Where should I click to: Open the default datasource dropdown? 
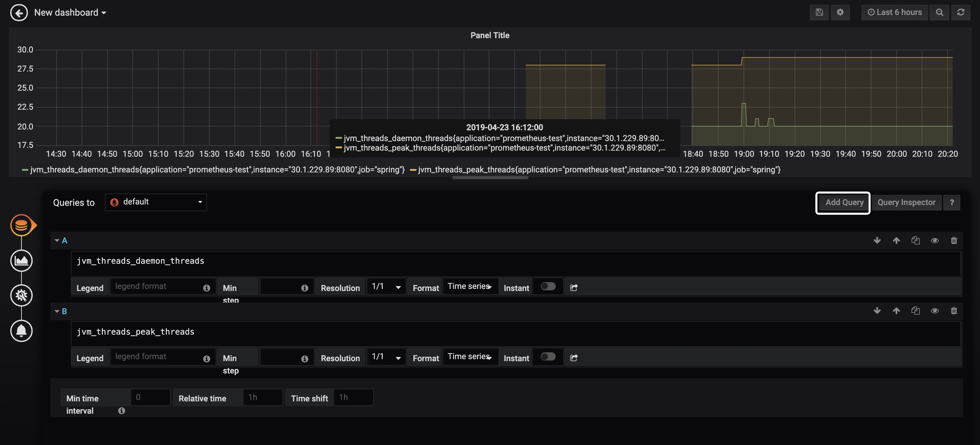coord(156,202)
